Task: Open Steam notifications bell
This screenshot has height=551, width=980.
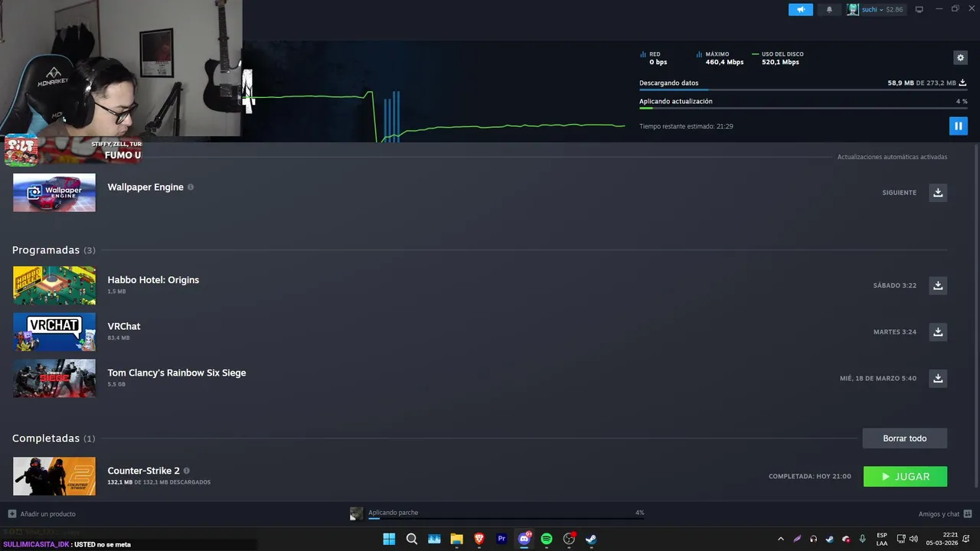Action: (829, 9)
